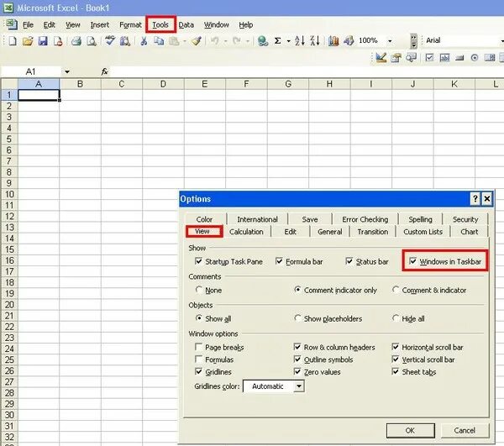This screenshot has width=504, height=446.
Task: Click the Undo arrow icon
Action: click(x=215, y=41)
